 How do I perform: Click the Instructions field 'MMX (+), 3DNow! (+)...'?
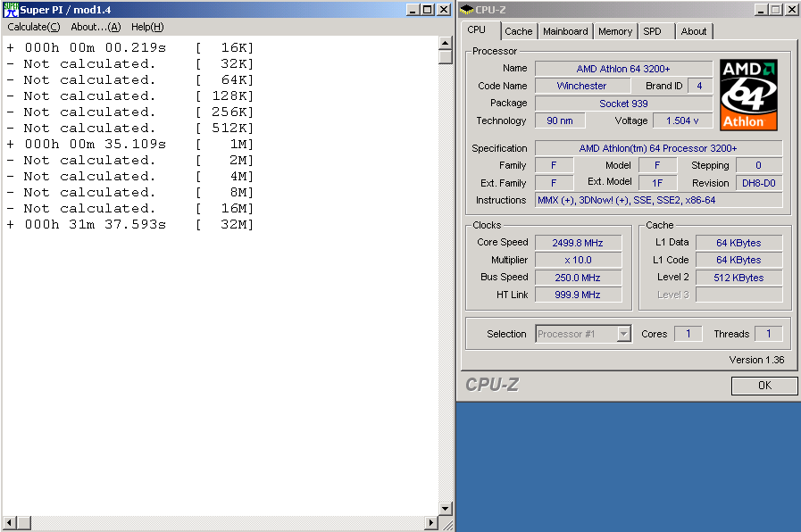658,200
